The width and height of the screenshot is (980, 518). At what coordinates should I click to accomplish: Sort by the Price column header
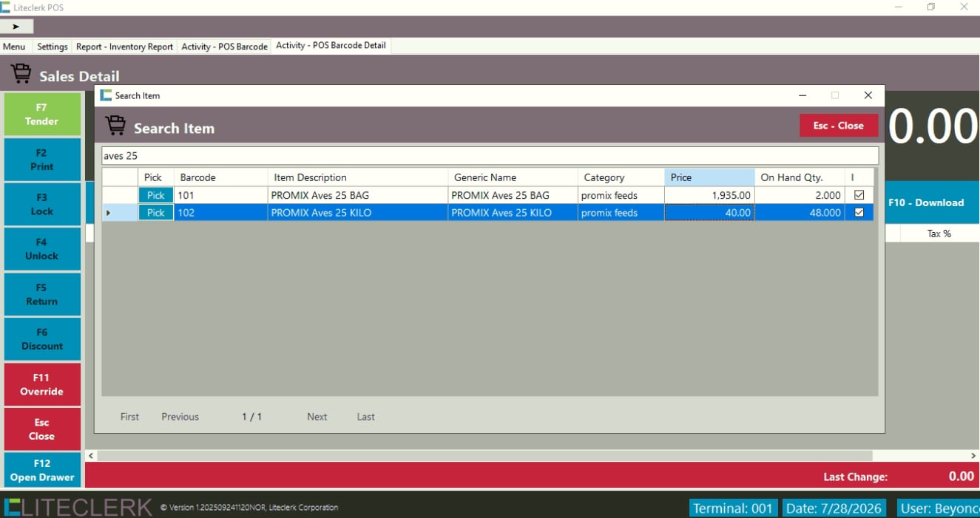click(709, 177)
